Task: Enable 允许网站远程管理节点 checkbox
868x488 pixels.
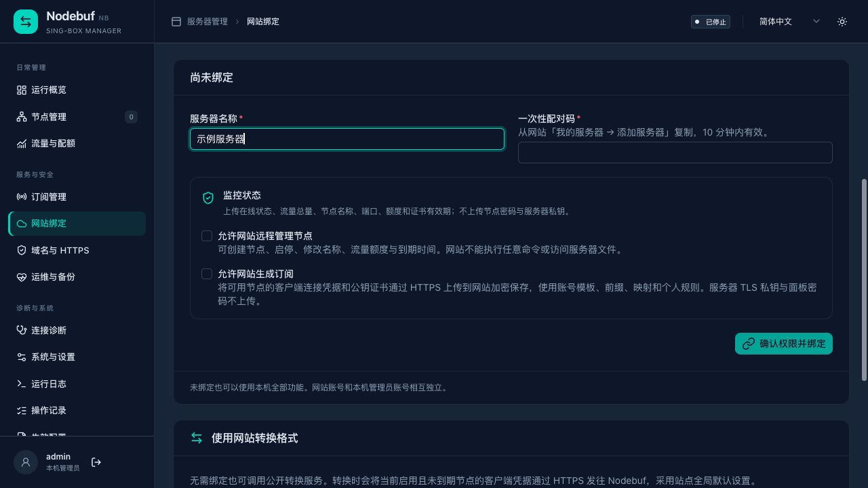Action: [207, 236]
